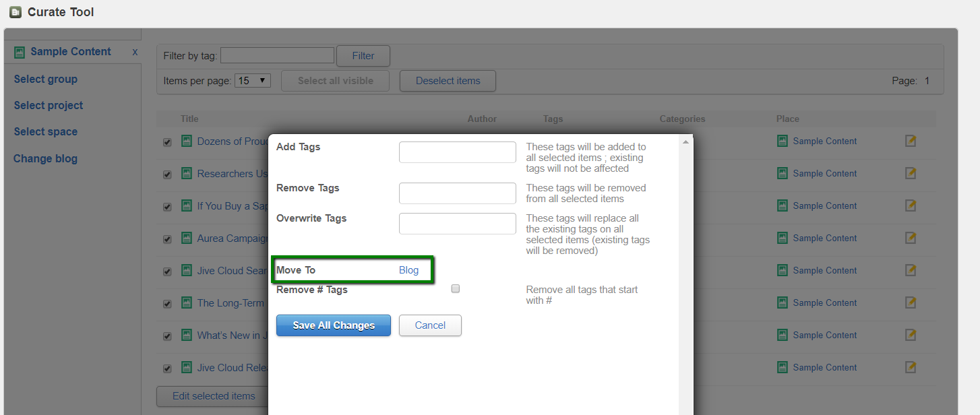This screenshot has width=980, height=415.
Task: Click place icon in Aurea Campaign row
Action: [x=782, y=238]
